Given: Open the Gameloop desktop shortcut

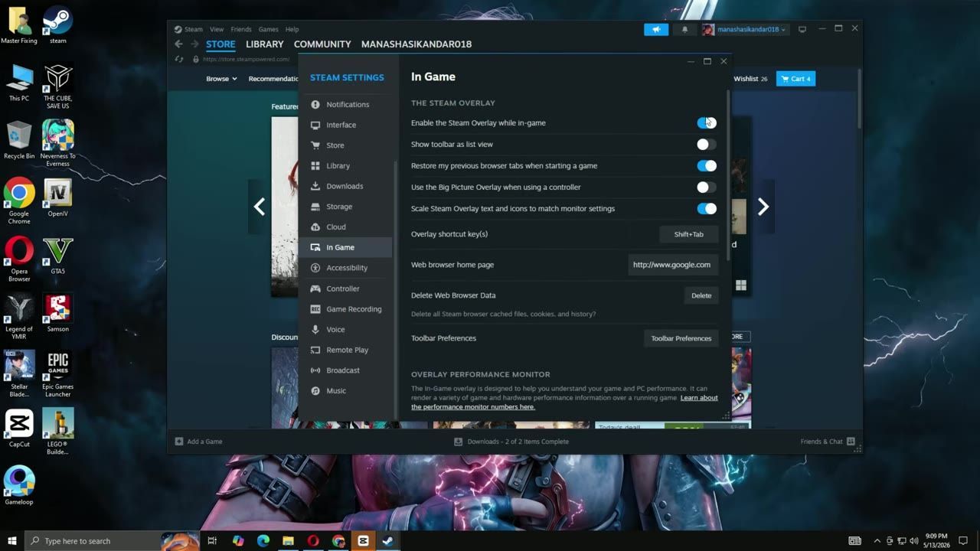Looking at the screenshot, I should click(x=19, y=486).
